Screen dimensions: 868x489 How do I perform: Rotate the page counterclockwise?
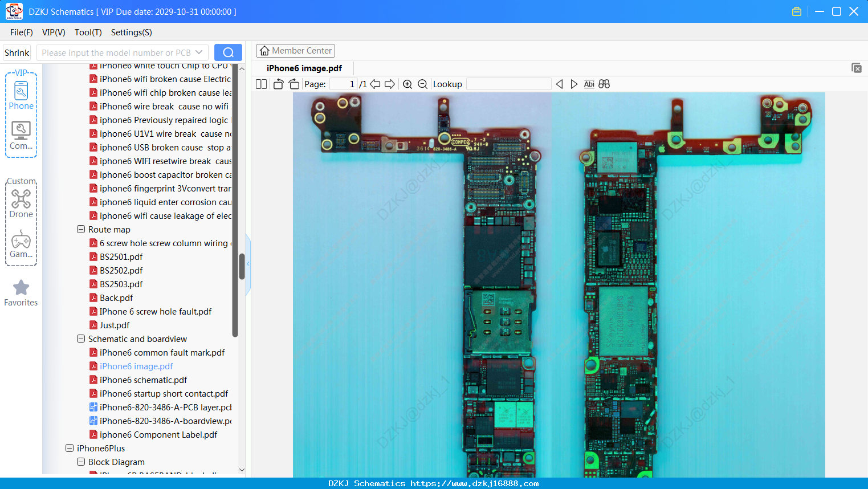tap(278, 84)
